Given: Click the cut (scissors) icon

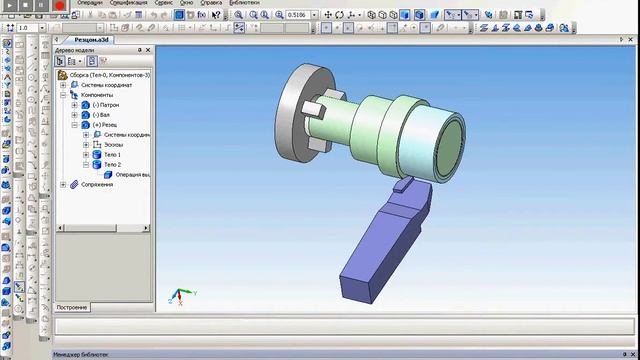Looking at the screenshot, I should pos(91,15).
